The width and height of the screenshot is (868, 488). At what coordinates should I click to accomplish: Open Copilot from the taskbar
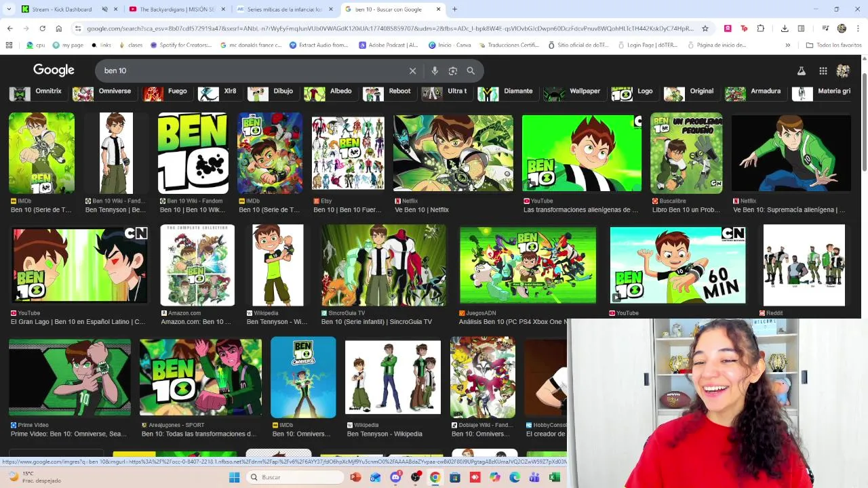pyautogui.click(x=494, y=477)
